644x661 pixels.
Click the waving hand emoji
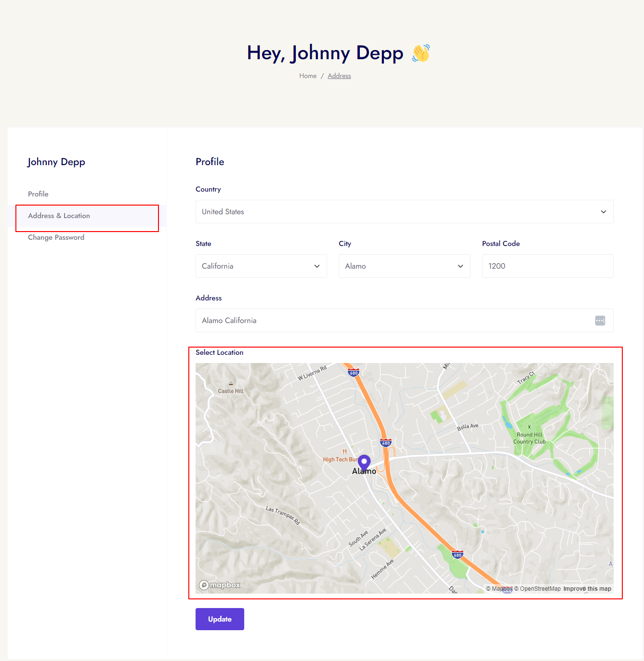coord(421,53)
